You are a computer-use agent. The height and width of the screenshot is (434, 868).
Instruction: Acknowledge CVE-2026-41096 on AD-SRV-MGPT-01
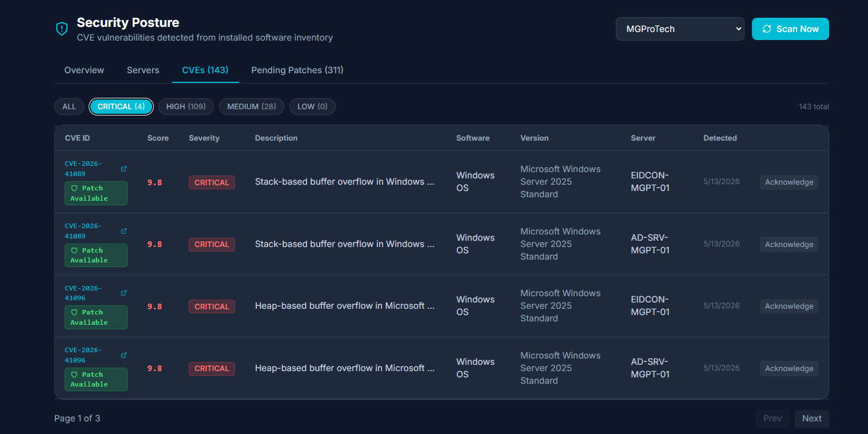coord(789,368)
